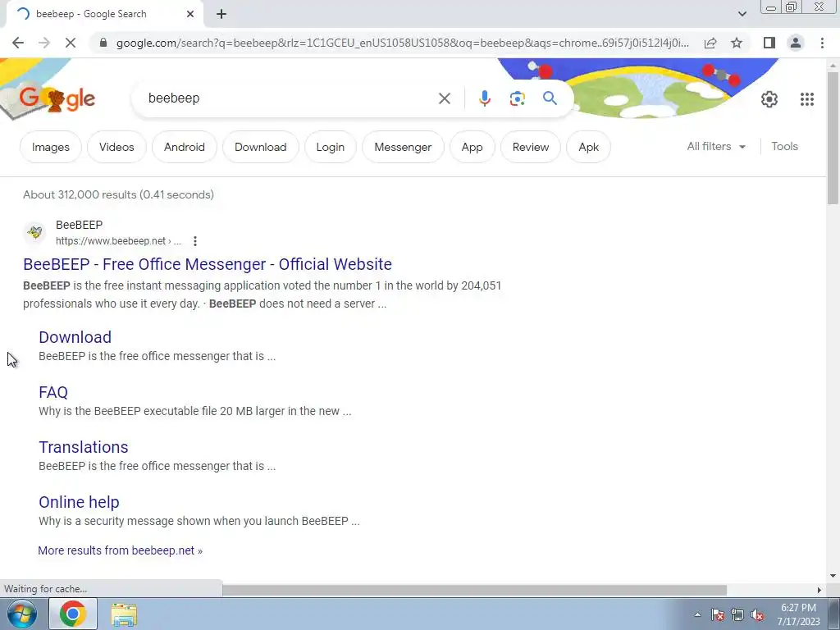This screenshot has height=630, width=840.
Task: Click the address bar URL
Action: pos(402,43)
